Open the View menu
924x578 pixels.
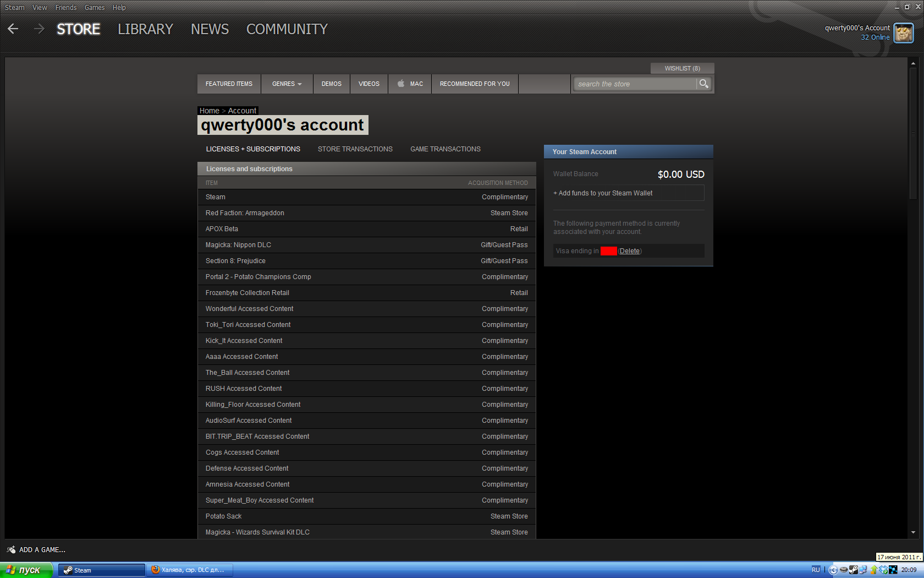(x=40, y=7)
